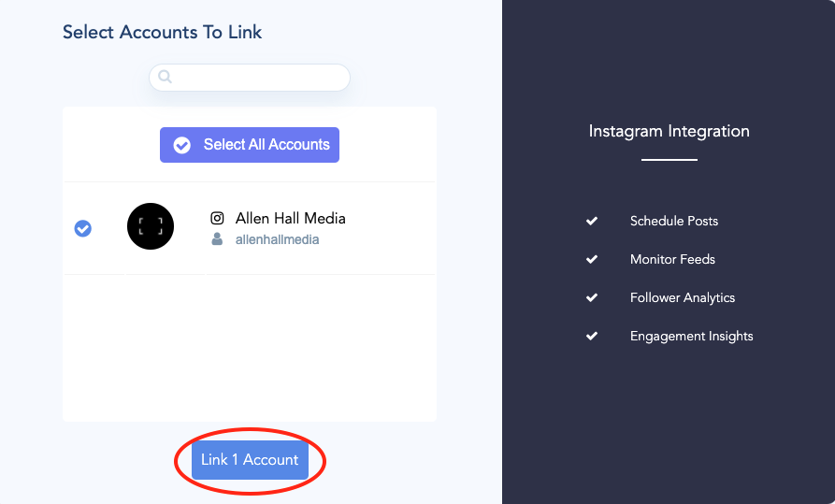Click the Allen Hall Media account name
Image resolution: width=835 pixels, height=504 pixels.
pyautogui.click(x=290, y=219)
